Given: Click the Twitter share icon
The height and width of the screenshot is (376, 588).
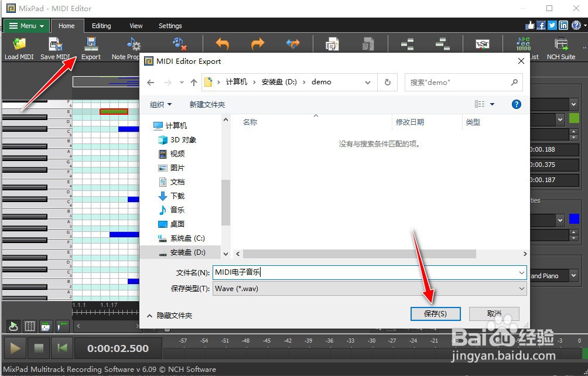Looking at the screenshot, I should 552,25.
